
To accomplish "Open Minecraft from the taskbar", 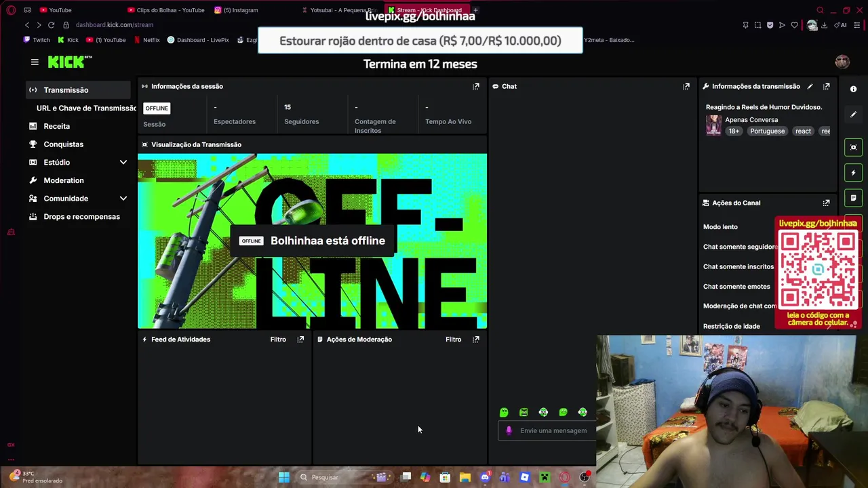I will pos(545,477).
